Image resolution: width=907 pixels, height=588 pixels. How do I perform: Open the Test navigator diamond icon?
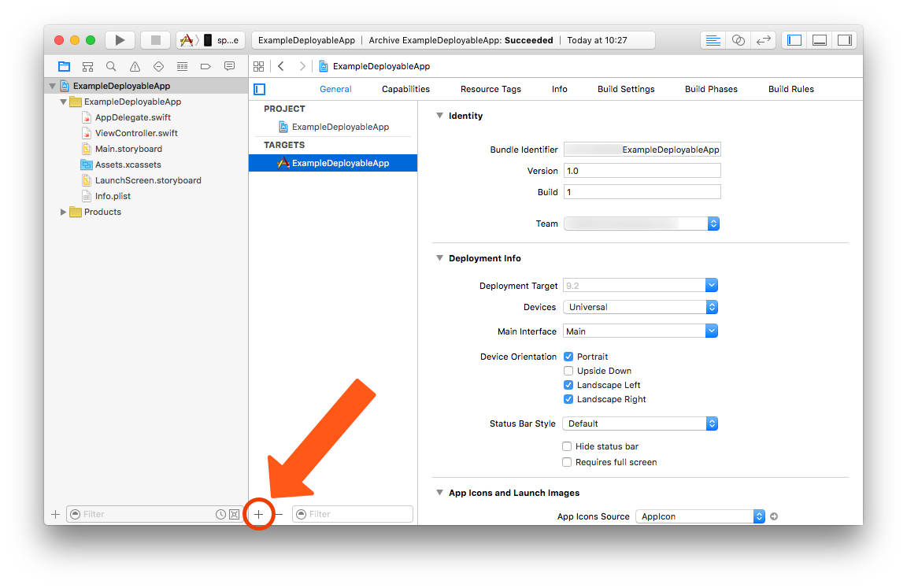point(158,66)
